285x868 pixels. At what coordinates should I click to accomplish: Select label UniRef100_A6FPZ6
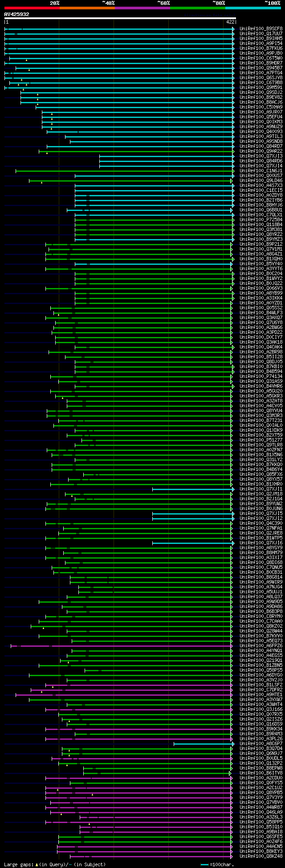pyautogui.click(x=261, y=646)
